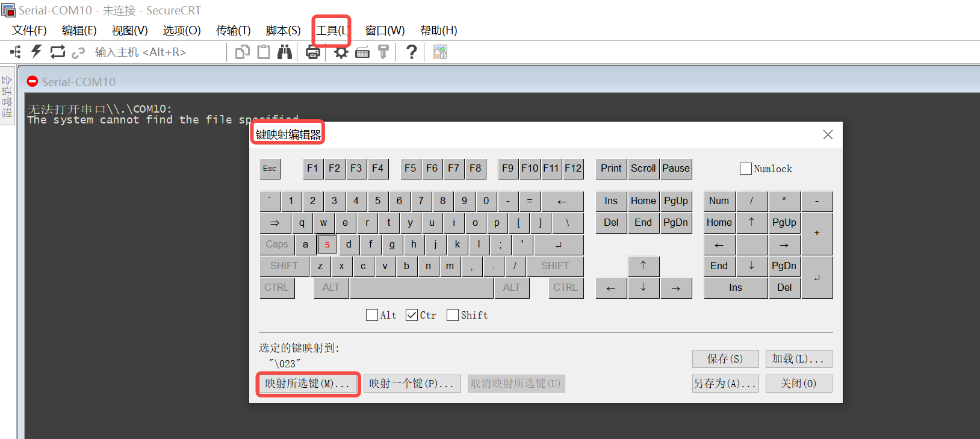Select the spacebar key on virtual keyboard
Image resolution: width=980 pixels, height=439 pixels.
tap(421, 288)
